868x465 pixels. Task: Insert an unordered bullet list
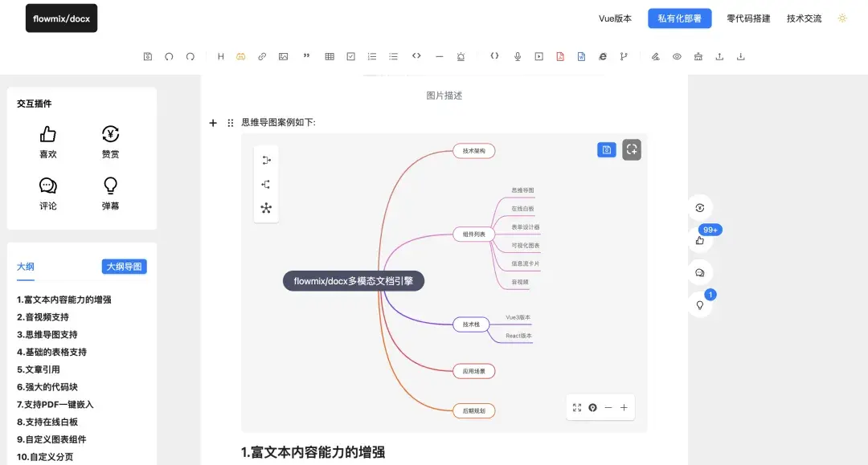[x=393, y=56]
